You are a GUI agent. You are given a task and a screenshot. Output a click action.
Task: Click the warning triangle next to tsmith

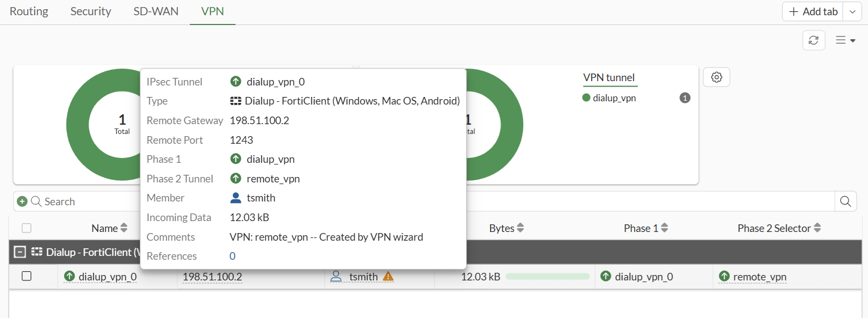[x=388, y=277]
